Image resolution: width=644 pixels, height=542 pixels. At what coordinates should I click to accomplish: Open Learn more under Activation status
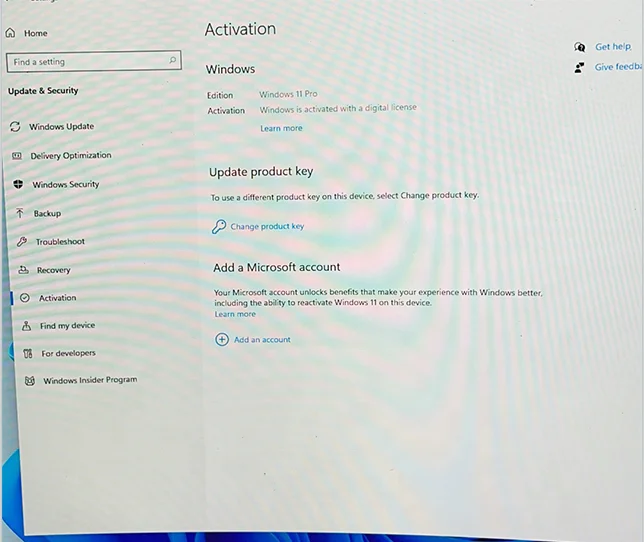coord(281,128)
